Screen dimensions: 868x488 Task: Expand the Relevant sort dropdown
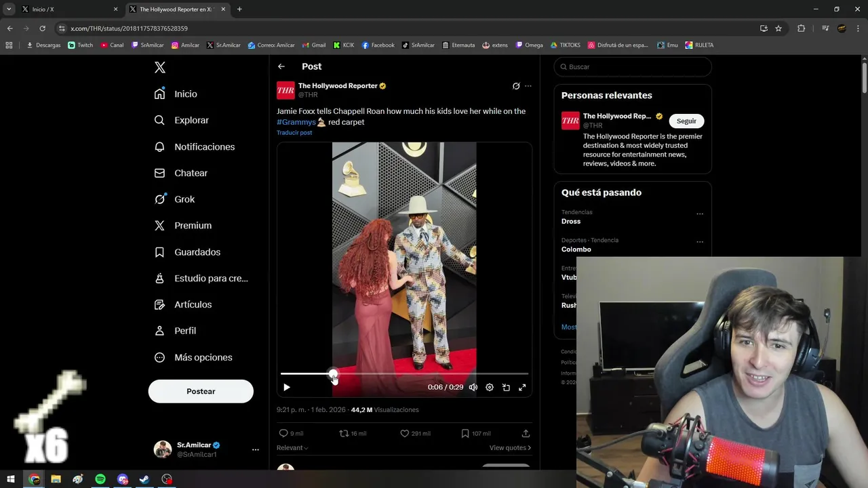(292, 448)
